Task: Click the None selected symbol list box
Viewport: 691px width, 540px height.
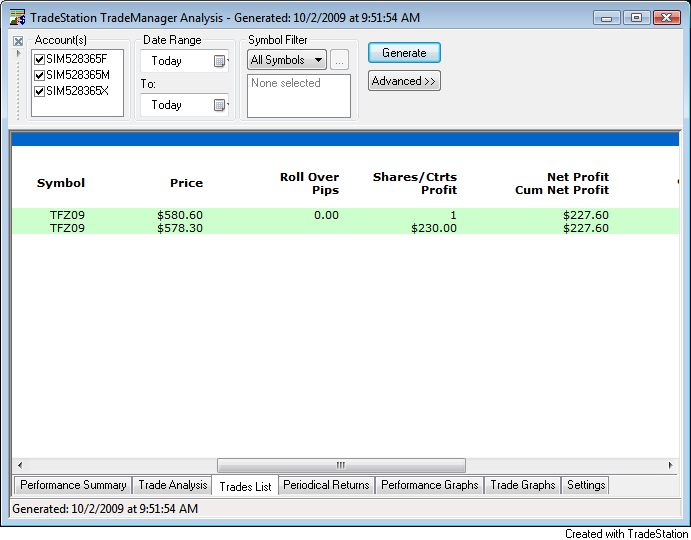Action: click(x=299, y=96)
